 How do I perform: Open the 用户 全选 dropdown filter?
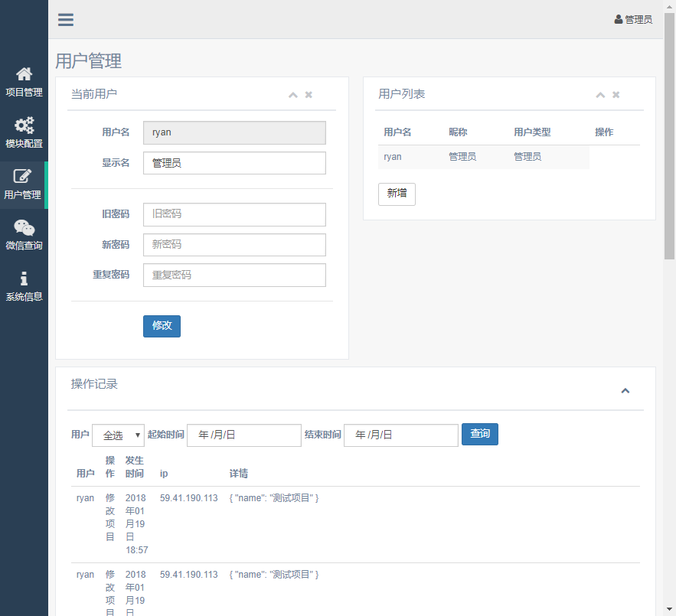(118, 435)
